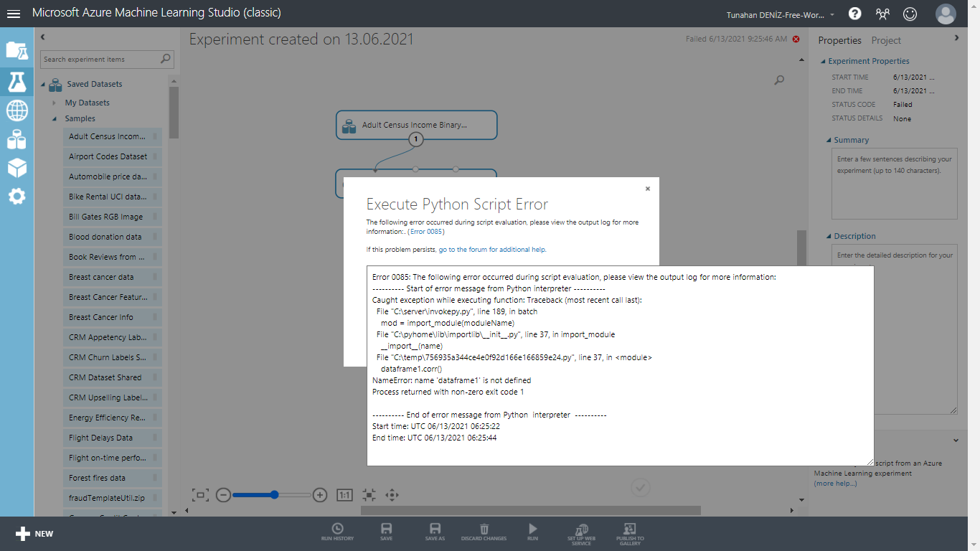Open the community people icon in header

[x=882, y=14]
